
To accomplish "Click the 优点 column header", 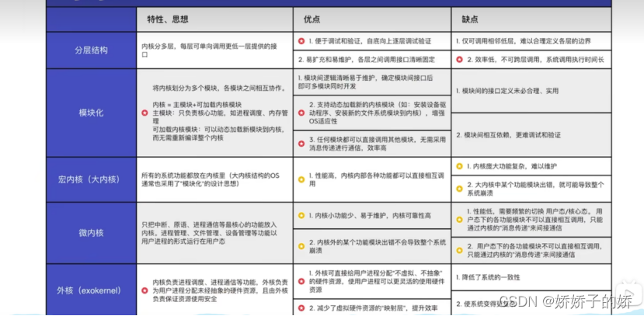I will click(372, 19).
